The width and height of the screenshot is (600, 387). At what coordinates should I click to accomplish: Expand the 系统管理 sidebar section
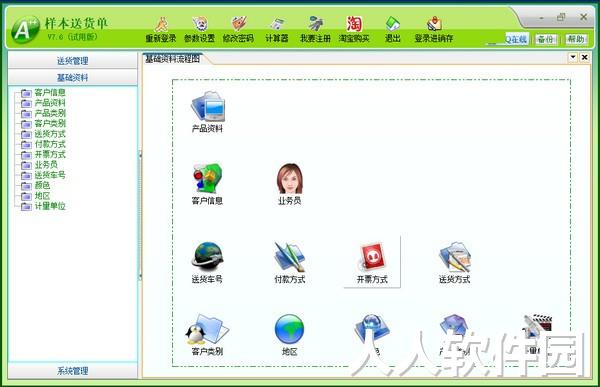click(73, 371)
